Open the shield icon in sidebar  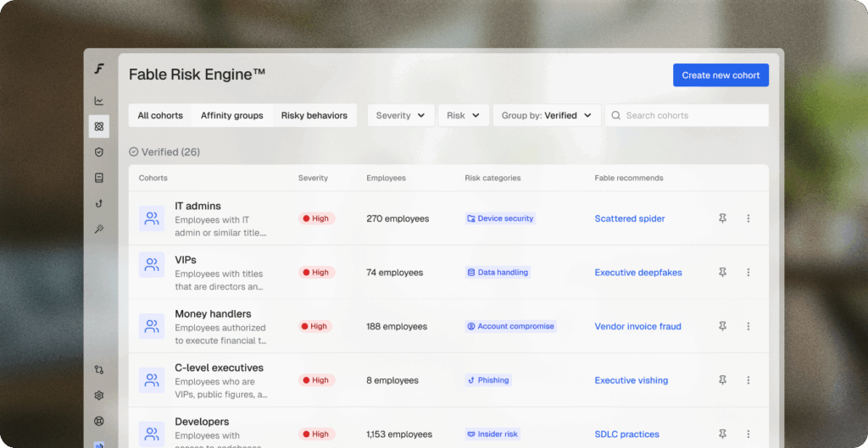click(x=99, y=152)
